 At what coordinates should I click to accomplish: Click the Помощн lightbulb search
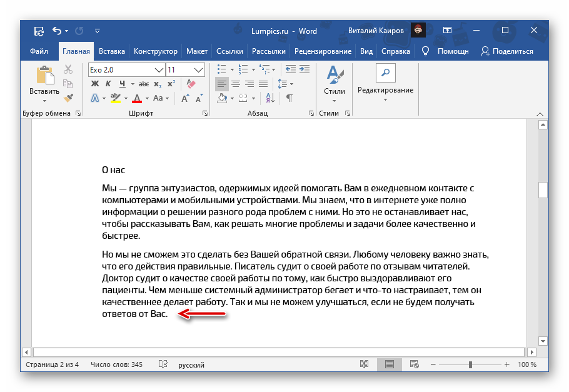tap(445, 51)
